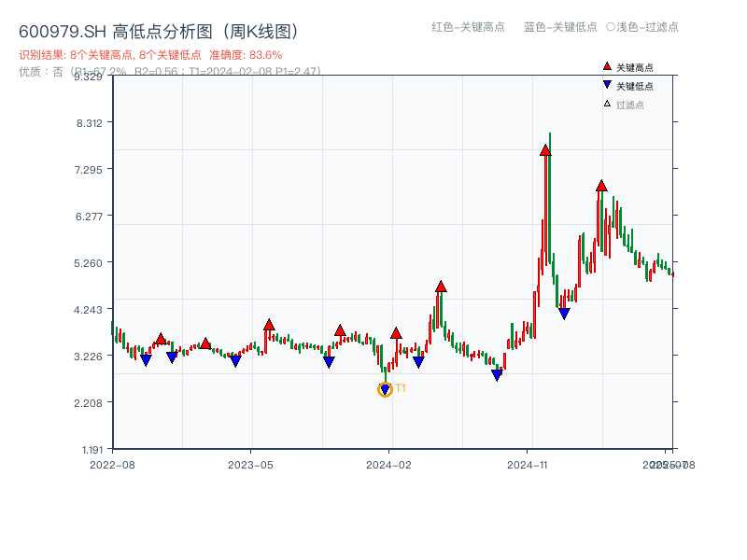This screenshot has width=747, height=560.
Task: Click the red triangle above the second tallest 2025 peak
Action: pos(599,185)
